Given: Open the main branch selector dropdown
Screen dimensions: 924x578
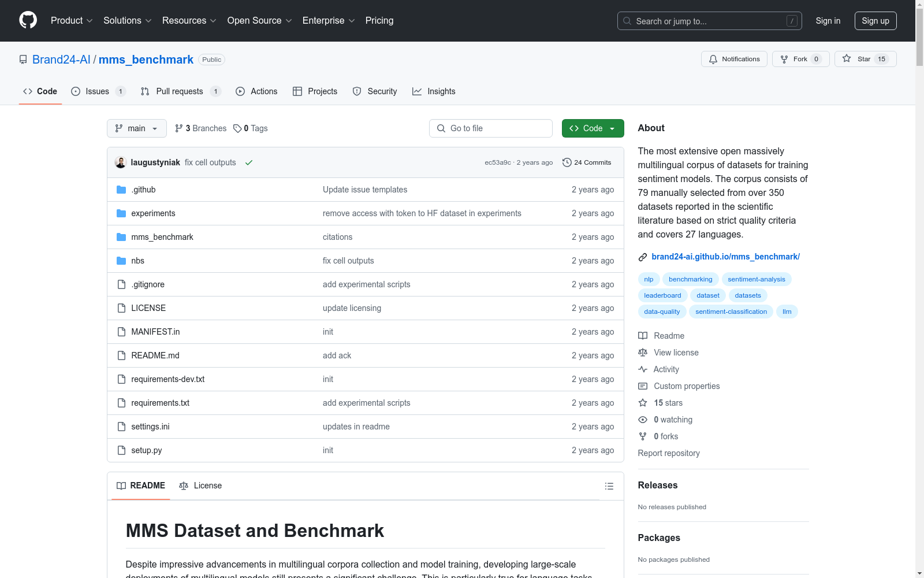Looking at the screenshot, I should [x=137, y=128].
